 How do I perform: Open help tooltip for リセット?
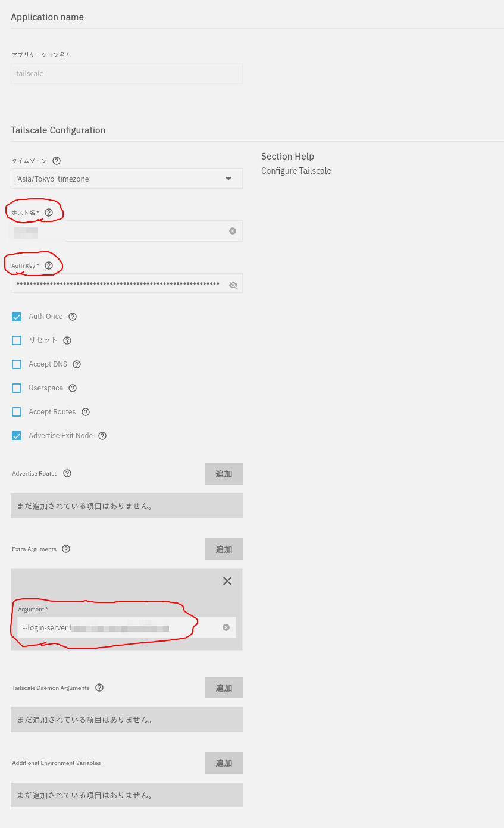coord(67,340)
